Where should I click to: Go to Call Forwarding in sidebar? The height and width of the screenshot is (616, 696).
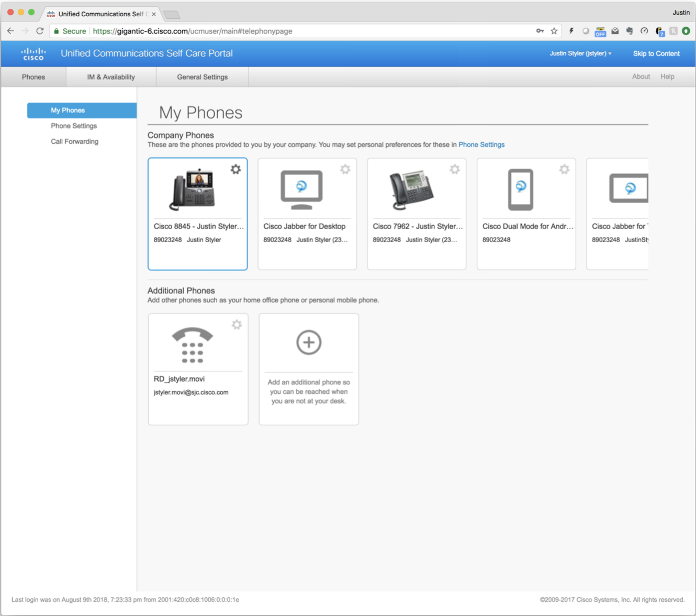(x=74, y=142)
